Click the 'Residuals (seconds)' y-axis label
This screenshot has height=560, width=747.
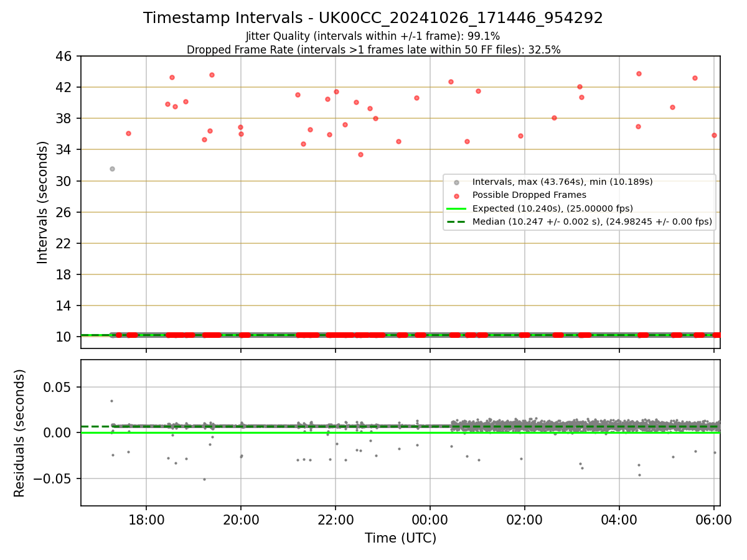pos(20,433)
